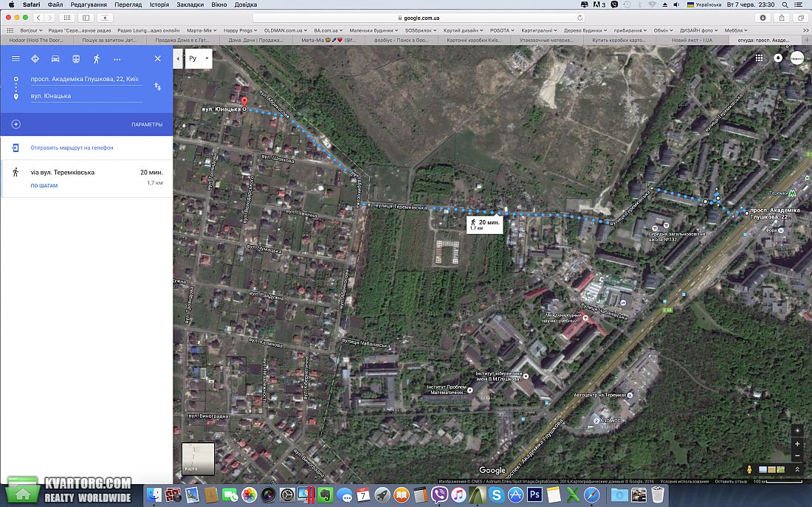Click the 20 мин. route info box
The height and width of the screenshot is (507, 812).
click(485, 224)
